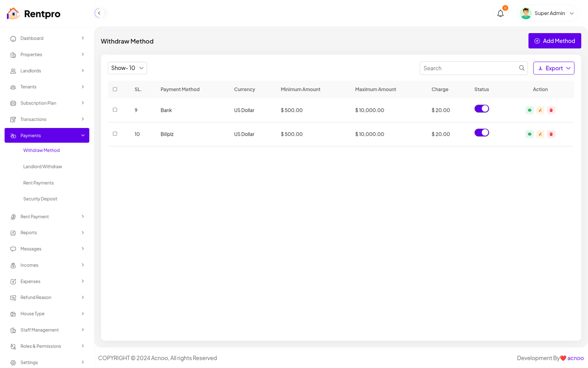Disable the Bank status toggle

tap(481, 109)
